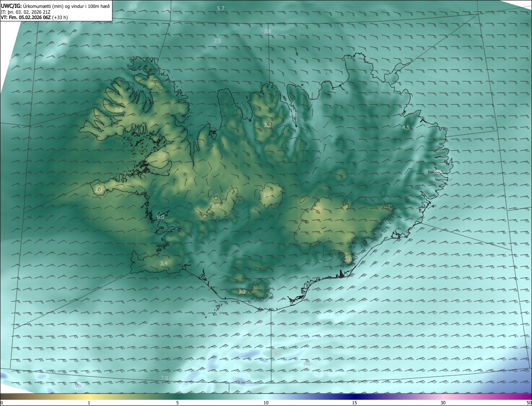Click the 8.0 value label on map
Screen dimensions: 532x406
pos(293,114)
